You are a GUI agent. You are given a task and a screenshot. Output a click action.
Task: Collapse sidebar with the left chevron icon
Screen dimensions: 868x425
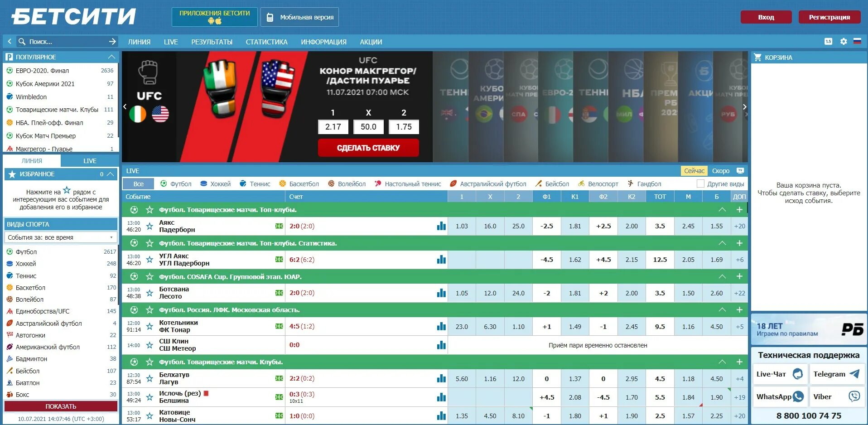pos(10,41)
